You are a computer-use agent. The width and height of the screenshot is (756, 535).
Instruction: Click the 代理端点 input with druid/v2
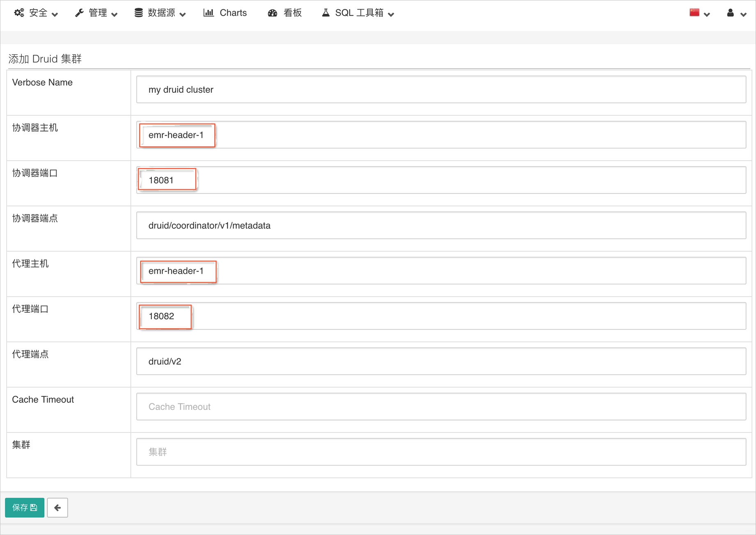coord(441,361)
